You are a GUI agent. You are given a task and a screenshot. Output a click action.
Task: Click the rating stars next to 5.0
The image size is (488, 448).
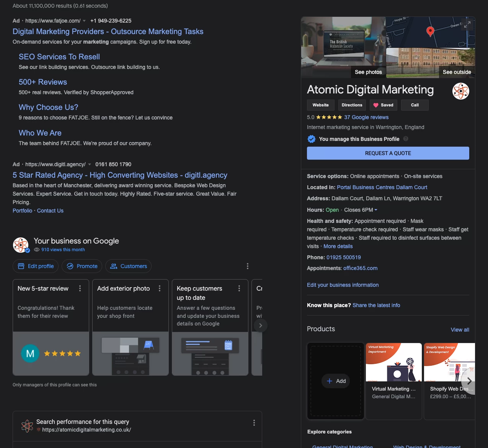tap(329, 117)
